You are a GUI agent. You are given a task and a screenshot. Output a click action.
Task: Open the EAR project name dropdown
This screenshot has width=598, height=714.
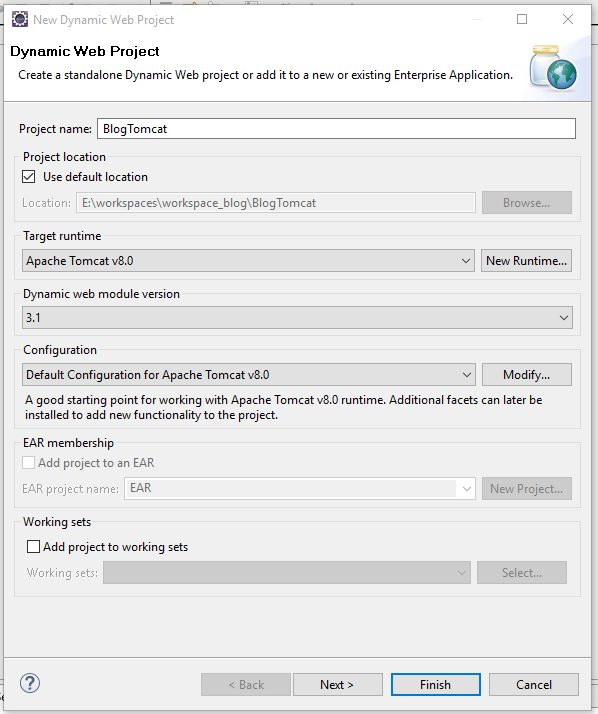(x=300, y=489)
